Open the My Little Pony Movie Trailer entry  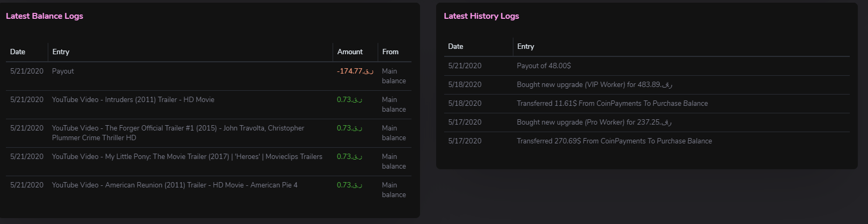pos(187,156)
